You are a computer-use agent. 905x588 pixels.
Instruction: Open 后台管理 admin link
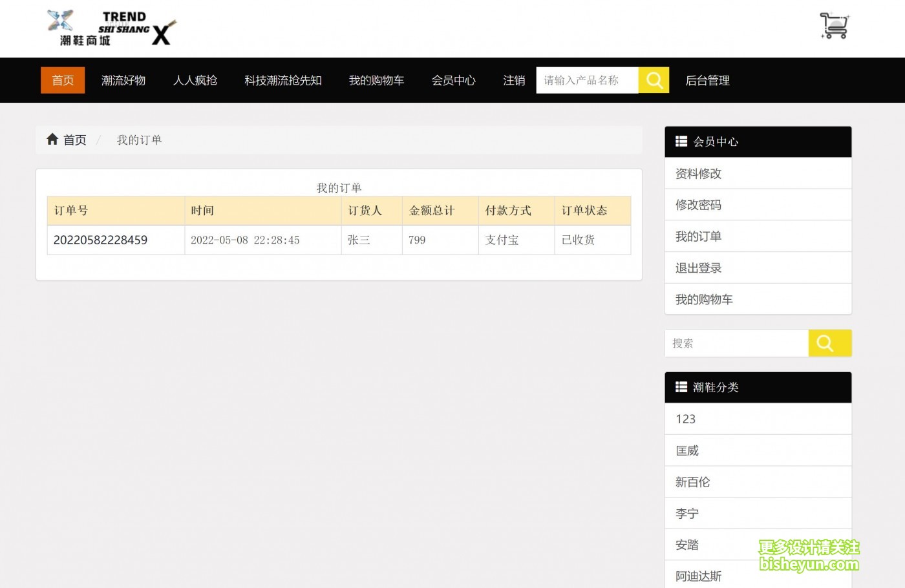pos(707,80)
